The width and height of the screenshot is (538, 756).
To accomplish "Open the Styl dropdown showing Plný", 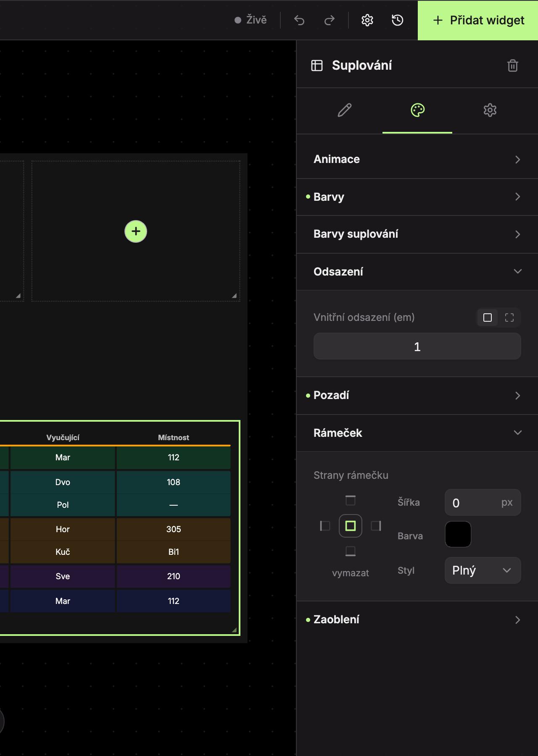I will pyautogui.click(x=483, y=570).
